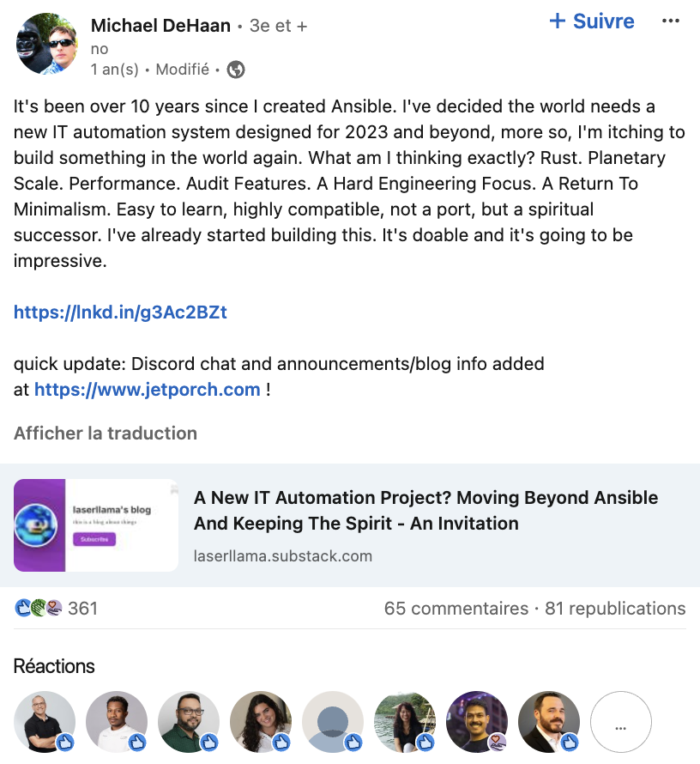The image size is (700, 764).
Task: Open the three-dot post options menu
Action: point(671,21)
